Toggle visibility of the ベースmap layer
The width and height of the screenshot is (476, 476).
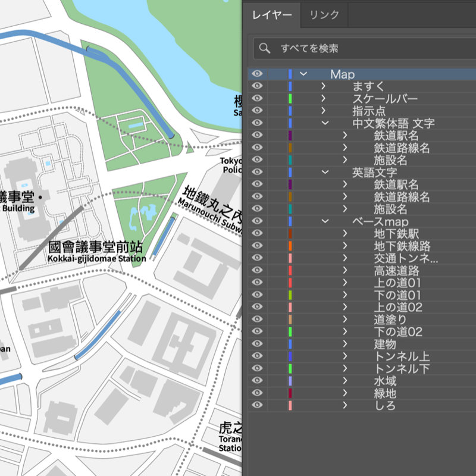(x=257, y=221)
